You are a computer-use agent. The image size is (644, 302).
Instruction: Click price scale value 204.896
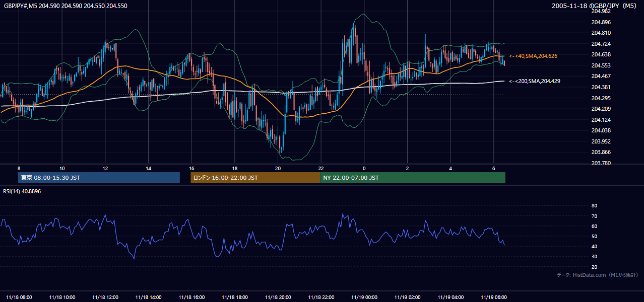[601, 22]
